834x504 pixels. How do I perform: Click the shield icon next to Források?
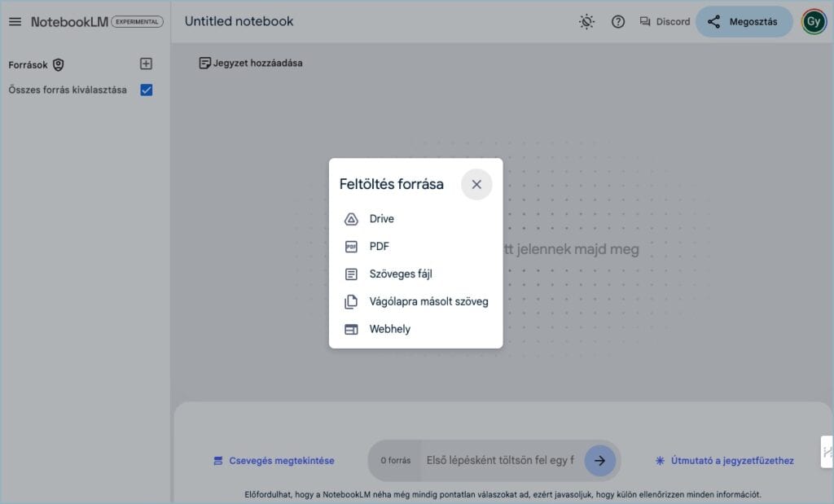(59, 65)
